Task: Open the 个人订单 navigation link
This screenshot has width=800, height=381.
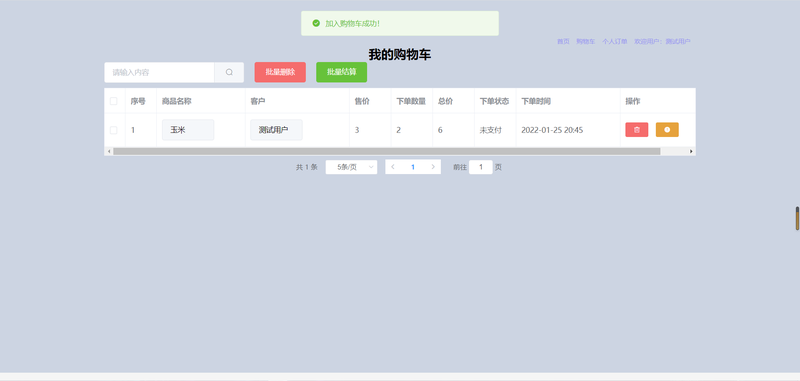Action: pos(614,41)
